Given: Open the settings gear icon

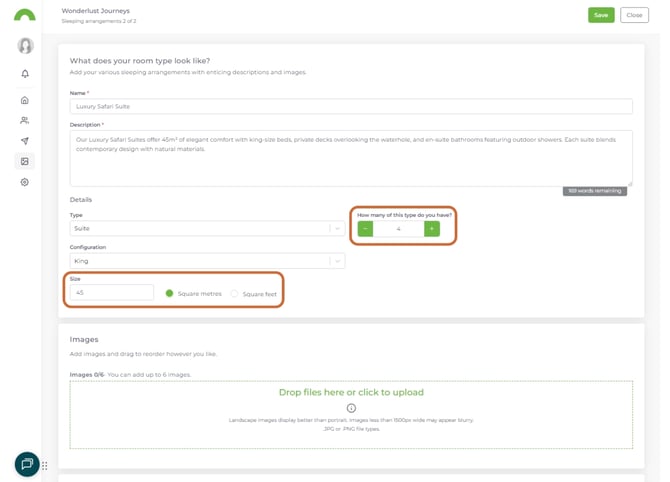Looking at the screenshot, I should pos(25,182).
